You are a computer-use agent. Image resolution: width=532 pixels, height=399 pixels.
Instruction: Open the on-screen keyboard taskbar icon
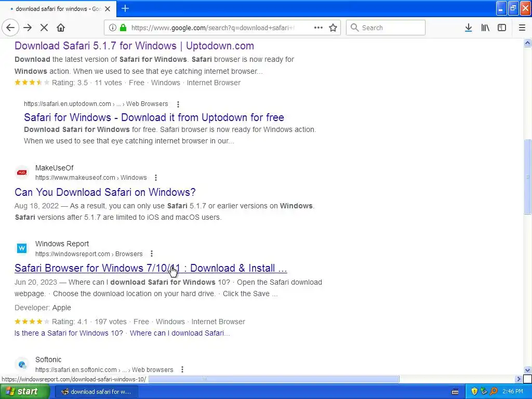(455, 392)
